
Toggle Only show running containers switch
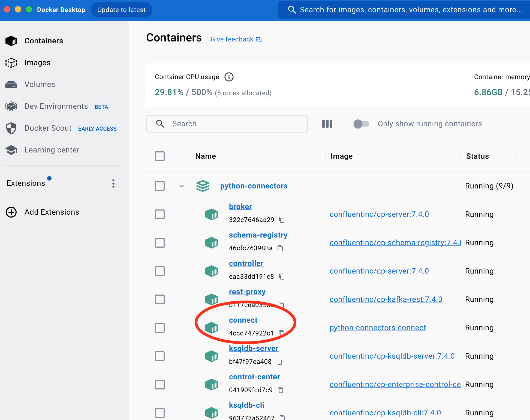(361, 124)
